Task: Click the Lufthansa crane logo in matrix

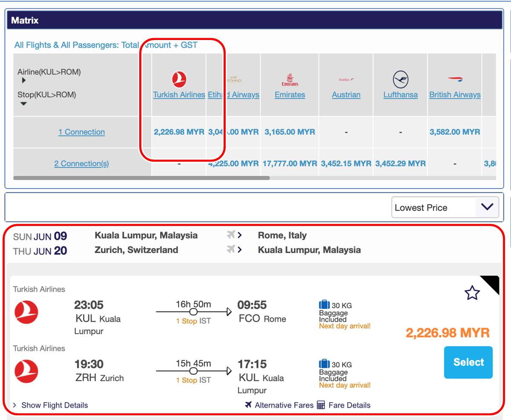Action: pyautogui.click(x=400, y=80)
